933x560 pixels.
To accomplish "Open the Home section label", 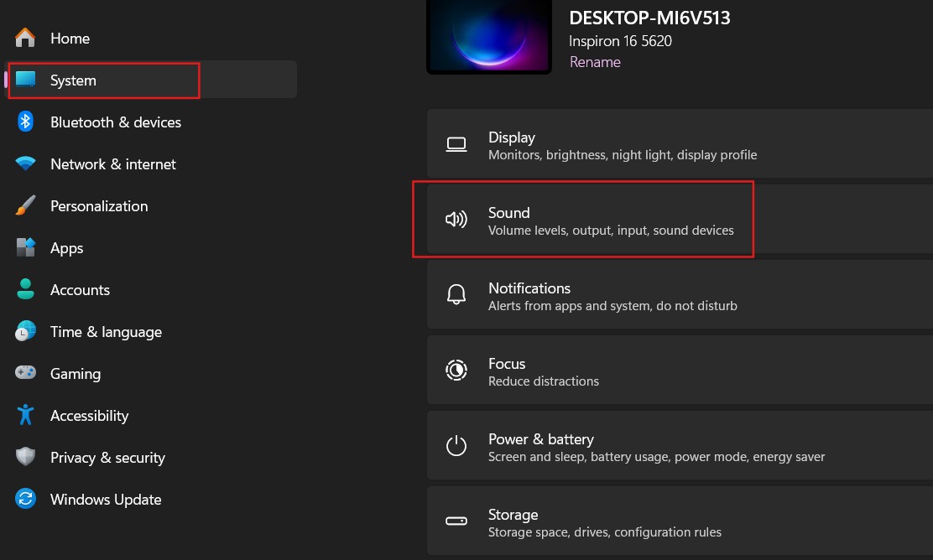I will (x=70, y=39).
